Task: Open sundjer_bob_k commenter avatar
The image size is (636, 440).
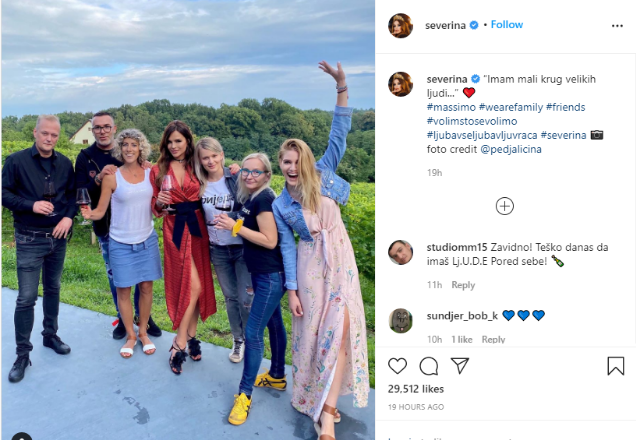Action: (x=400, y=320)
